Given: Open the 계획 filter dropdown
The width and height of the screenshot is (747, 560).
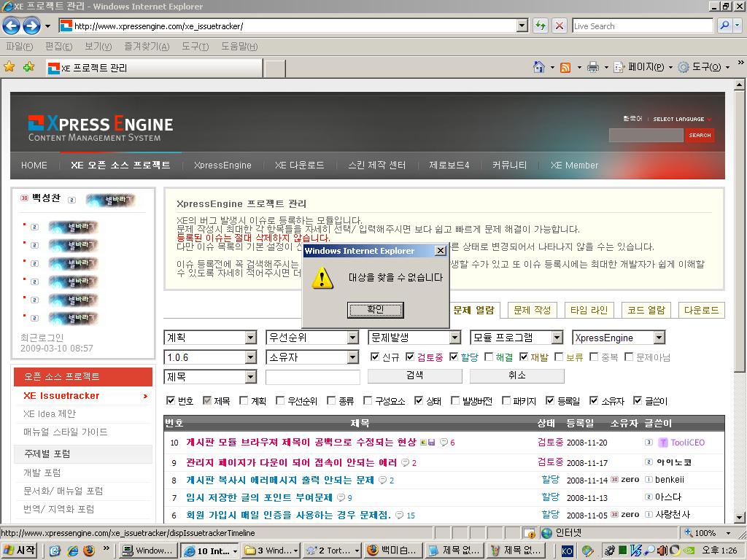Looking at the screenshot, I should (210, 338).
